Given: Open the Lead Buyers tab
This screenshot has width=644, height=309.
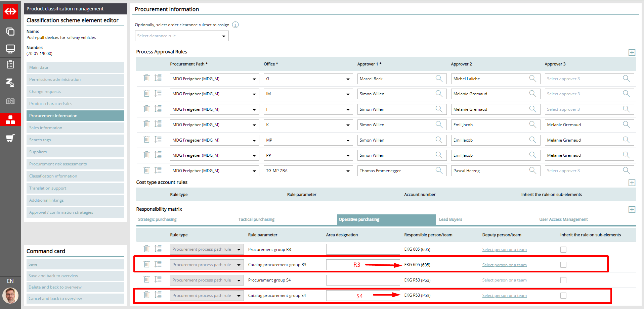Looking at the screenshot, I should pyautogui.click(x=450, y=219).
